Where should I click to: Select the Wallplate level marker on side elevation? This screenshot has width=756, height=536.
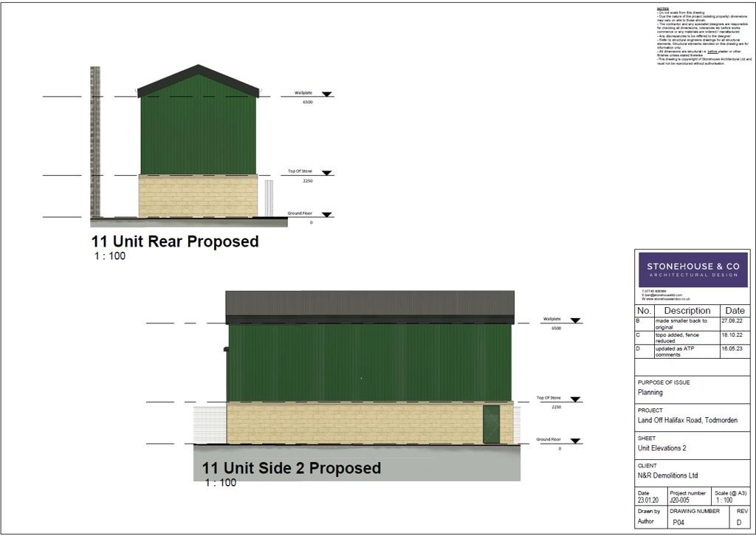[x=575, y=321]
